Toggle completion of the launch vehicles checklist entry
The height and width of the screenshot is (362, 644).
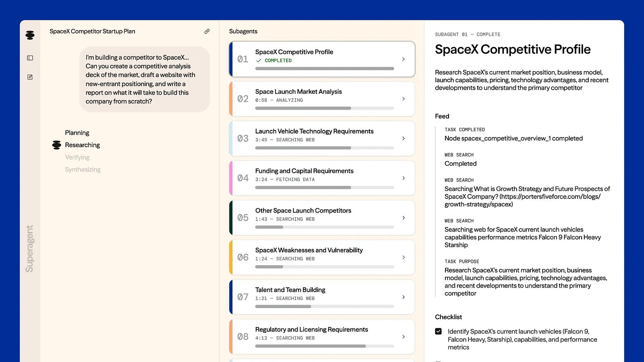click(x=438, y=331)
